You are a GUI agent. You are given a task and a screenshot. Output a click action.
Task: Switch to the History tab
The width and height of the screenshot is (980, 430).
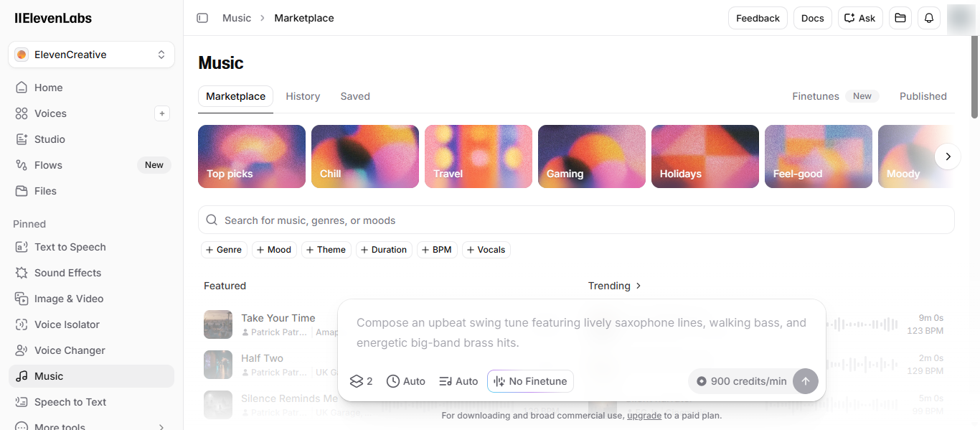tap(303, 96)
